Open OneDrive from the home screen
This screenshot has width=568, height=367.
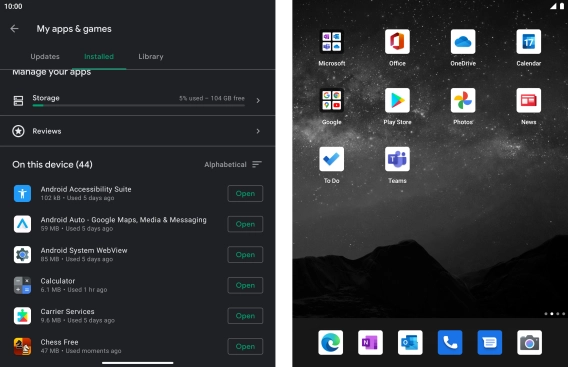point(463,42)
